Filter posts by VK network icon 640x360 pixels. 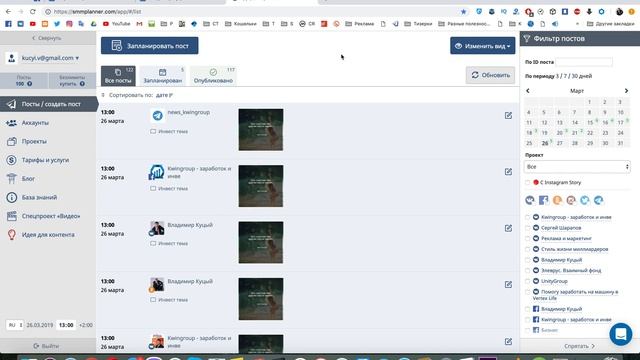pos(530,200)
